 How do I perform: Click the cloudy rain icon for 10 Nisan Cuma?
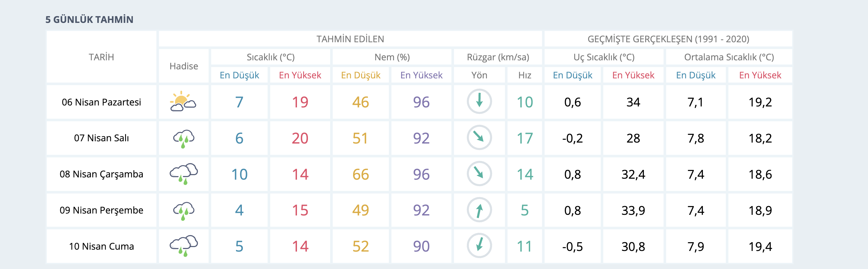[x=184, y=246]
